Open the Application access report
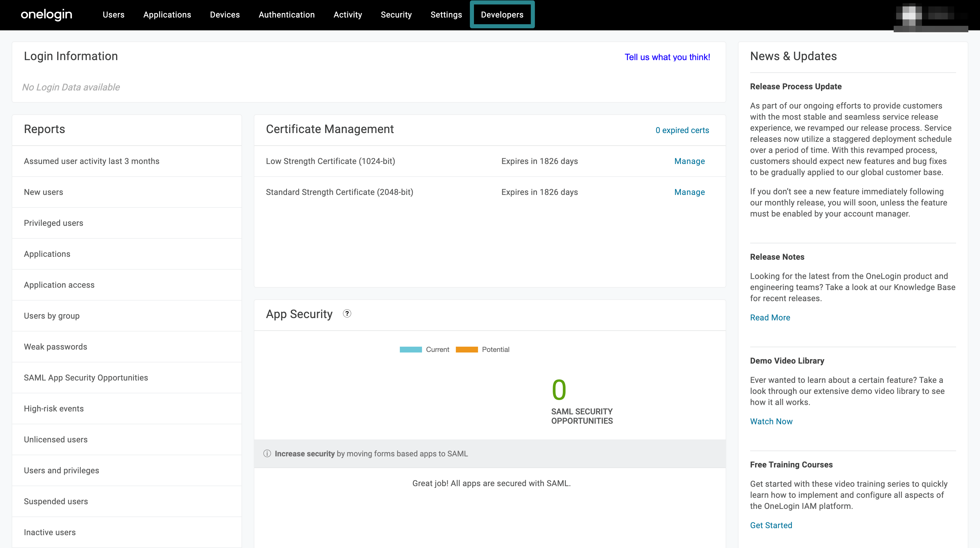This screenshot has width=980, height=548. coord(127,285)
